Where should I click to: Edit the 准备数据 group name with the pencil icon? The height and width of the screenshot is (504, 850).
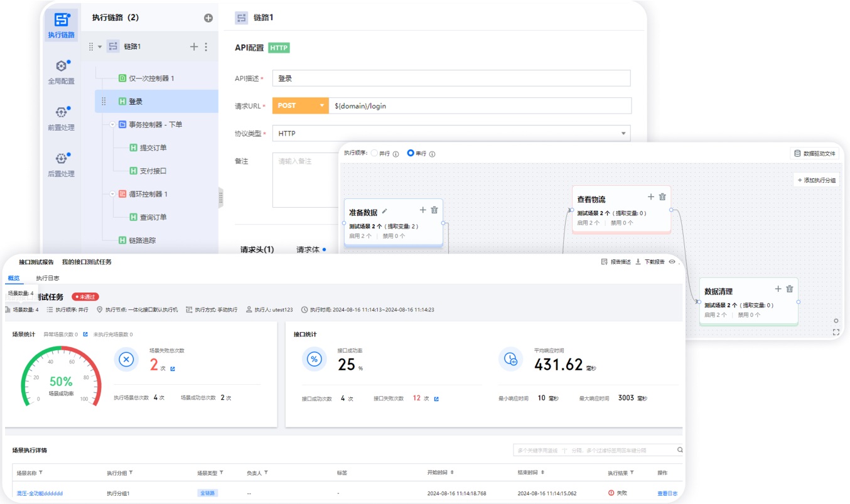385,212
